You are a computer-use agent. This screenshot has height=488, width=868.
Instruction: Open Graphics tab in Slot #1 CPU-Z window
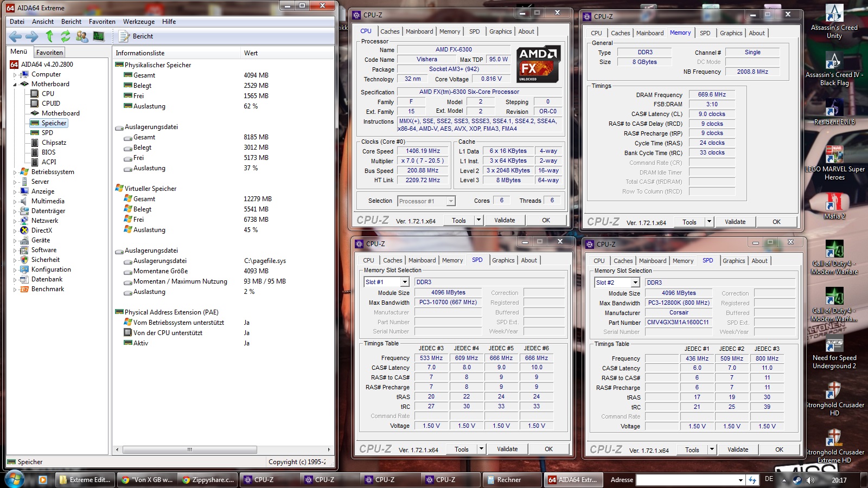tap(503, 260)
